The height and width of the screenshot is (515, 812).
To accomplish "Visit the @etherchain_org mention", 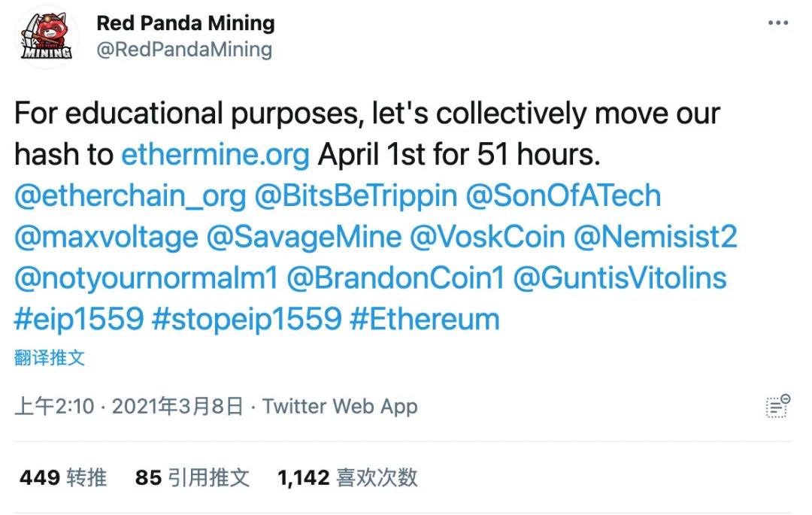I will tap(130, 195).
